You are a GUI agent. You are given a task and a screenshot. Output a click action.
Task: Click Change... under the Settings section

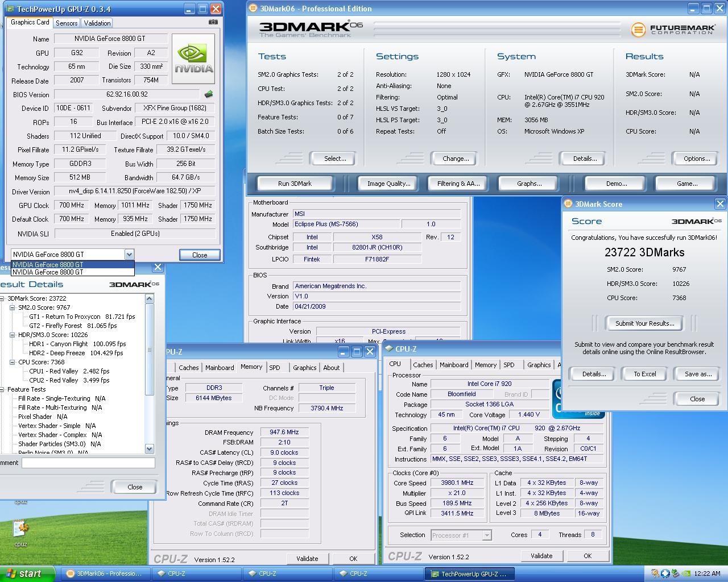456,159
